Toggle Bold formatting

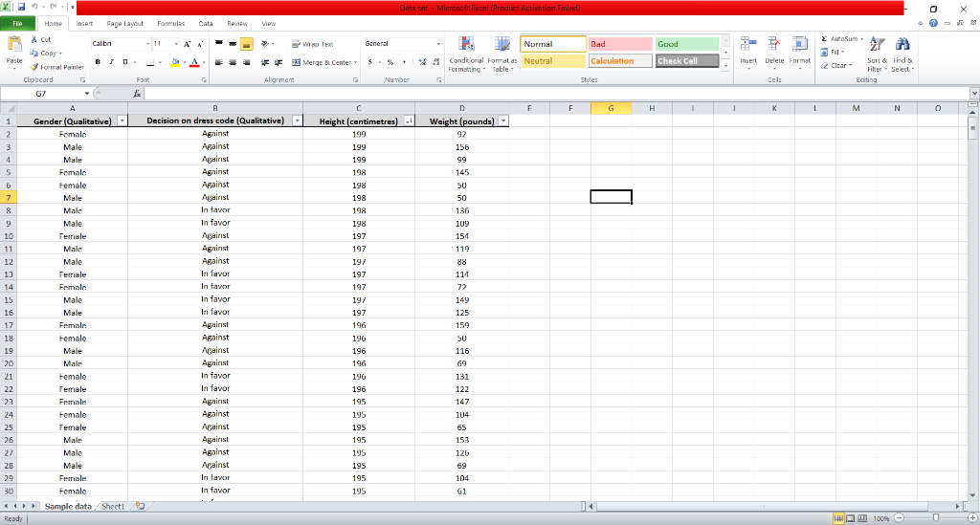[x=98, y=62]
